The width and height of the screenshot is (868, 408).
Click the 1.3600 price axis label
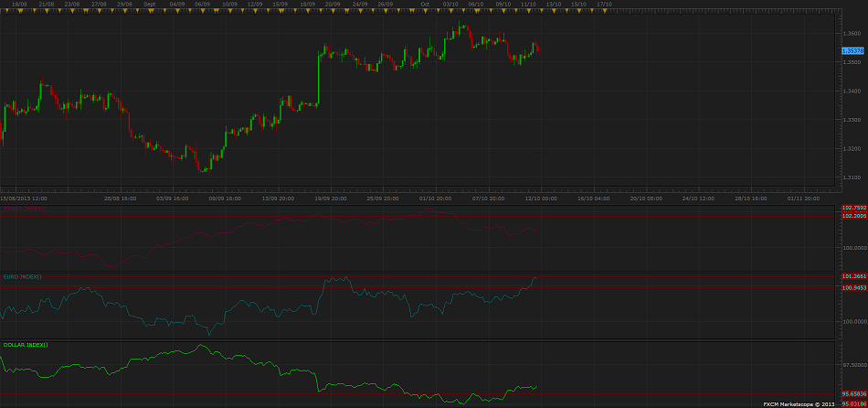852,33
